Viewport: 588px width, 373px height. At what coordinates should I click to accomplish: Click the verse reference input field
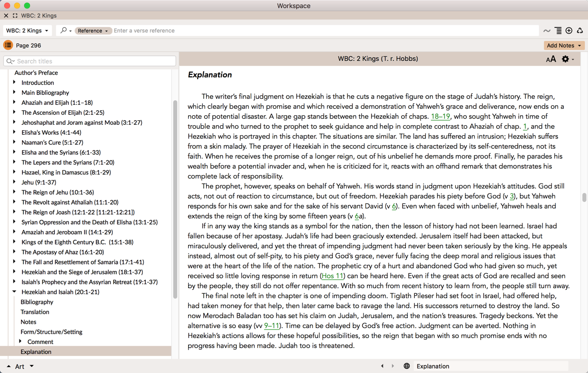pos(325,31)
